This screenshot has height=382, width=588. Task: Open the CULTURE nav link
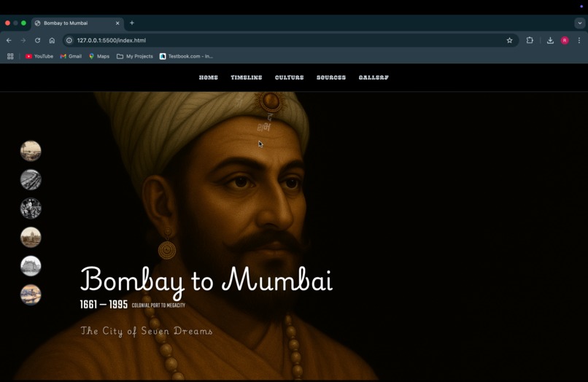(x=290, y=77)
